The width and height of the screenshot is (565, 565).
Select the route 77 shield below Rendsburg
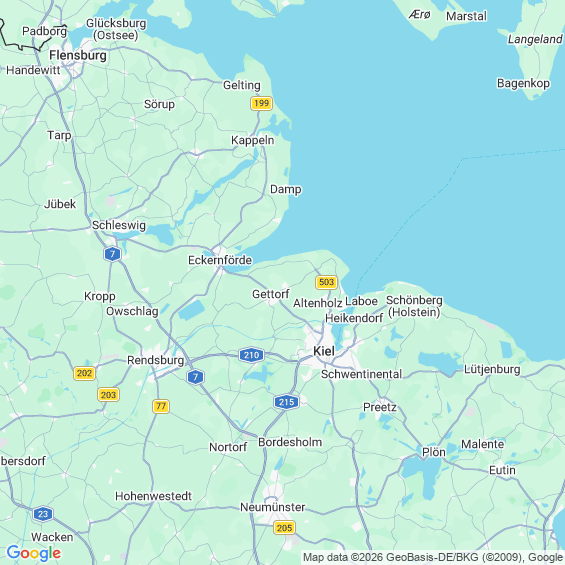coord(161,406)
